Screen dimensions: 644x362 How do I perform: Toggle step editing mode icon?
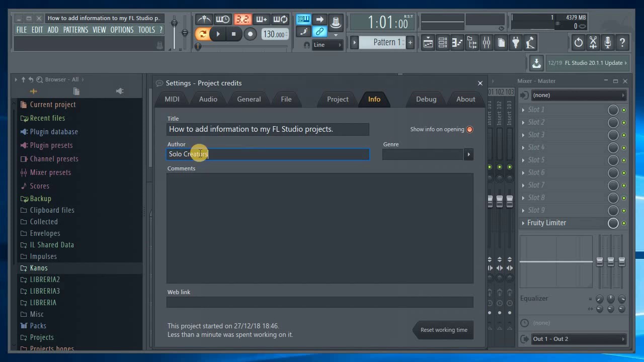coord(303,32)
